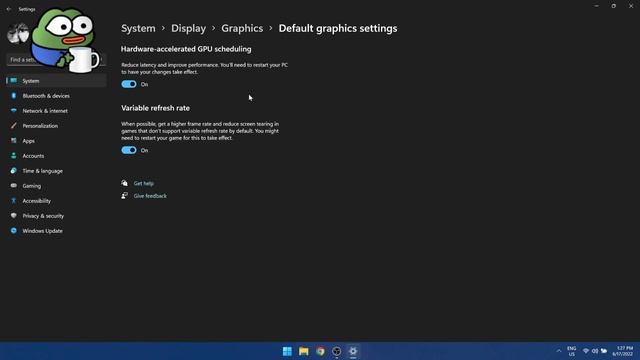Open the taskbar clock and date

click(623, 351)
